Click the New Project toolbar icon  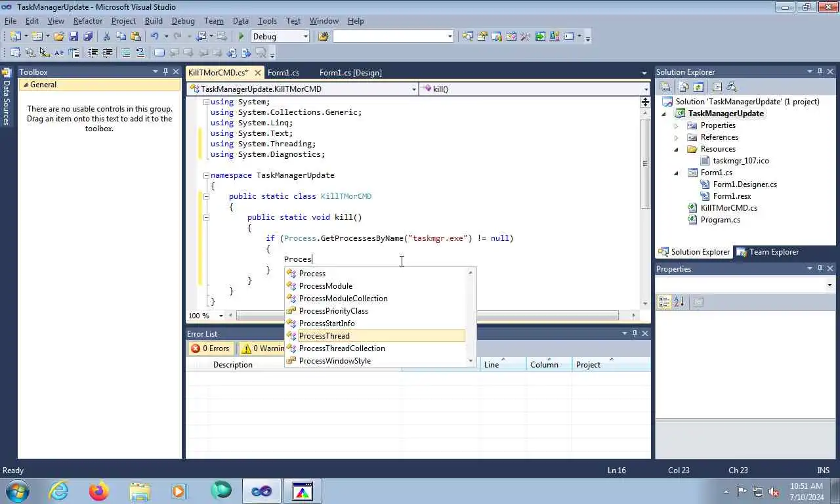(15, 37)
